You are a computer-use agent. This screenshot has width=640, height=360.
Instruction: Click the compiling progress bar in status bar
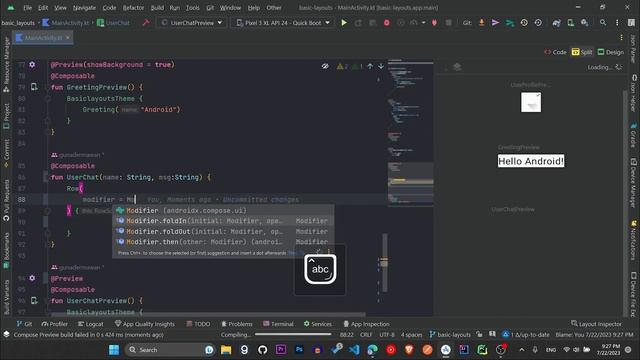pyautogui.click(x=293, y=334)
